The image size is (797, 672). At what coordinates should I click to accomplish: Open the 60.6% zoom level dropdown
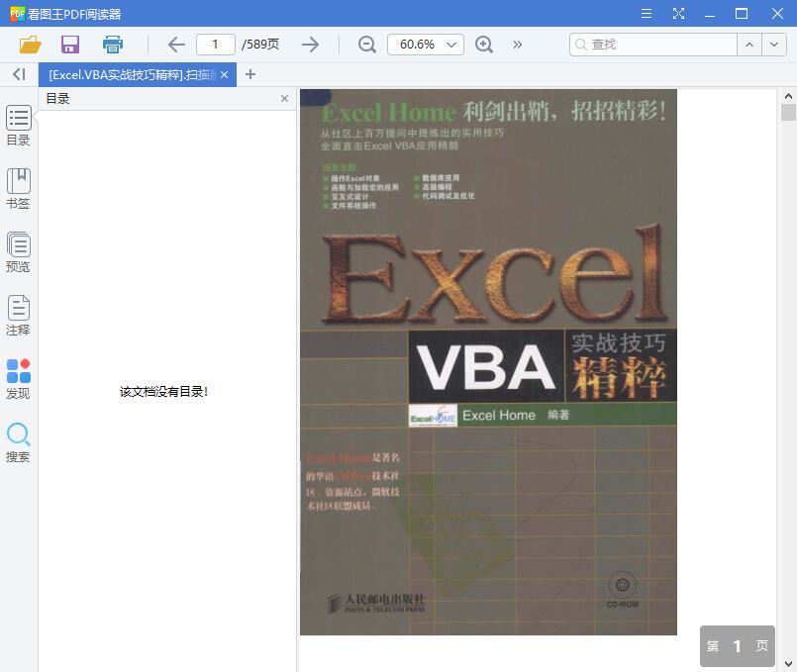[426, 45]
